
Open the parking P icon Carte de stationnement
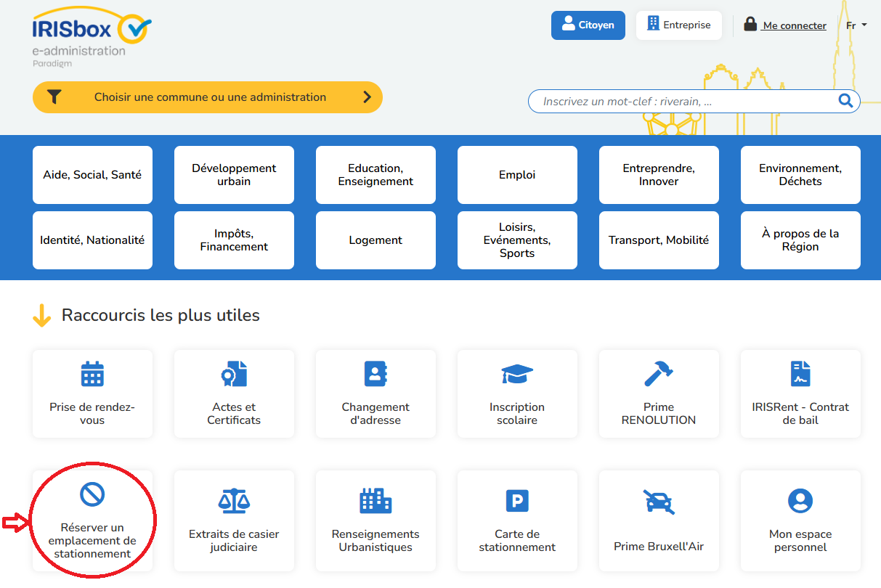(x=517, y=501)
